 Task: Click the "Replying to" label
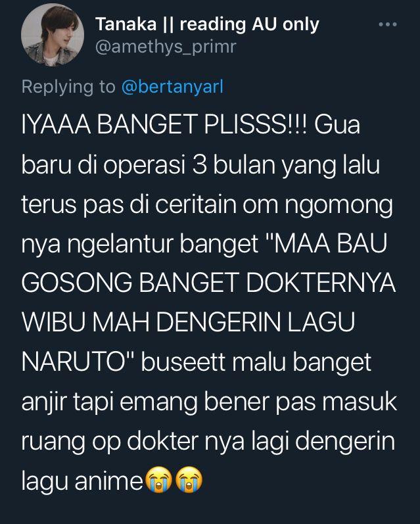[68, 87]
